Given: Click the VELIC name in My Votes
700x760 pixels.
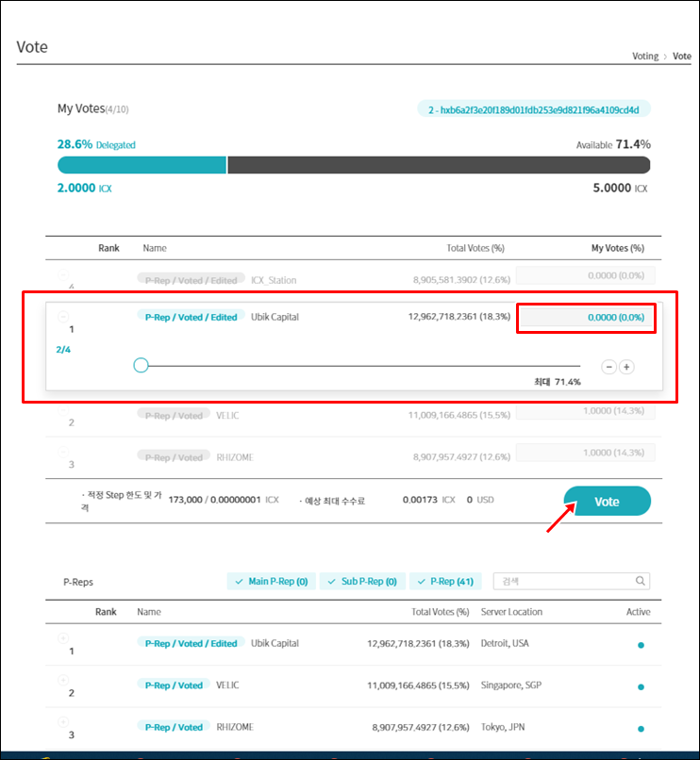Looking at the screenshot, I should tap(227, 416).
